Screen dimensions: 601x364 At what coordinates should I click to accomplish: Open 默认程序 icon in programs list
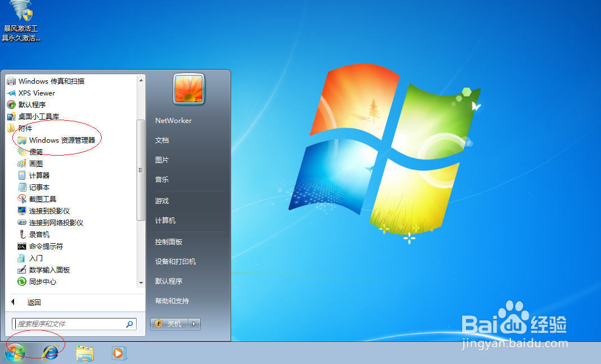(x=11, y=104)
